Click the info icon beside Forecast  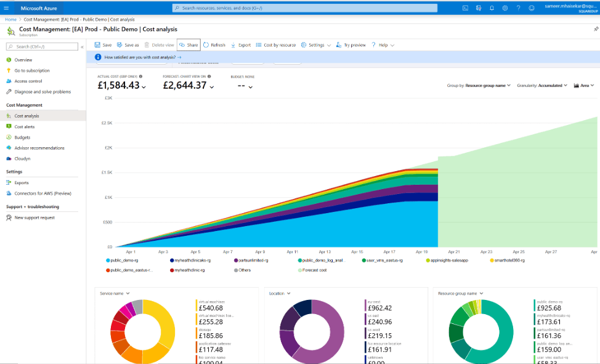tap(209, 76)
